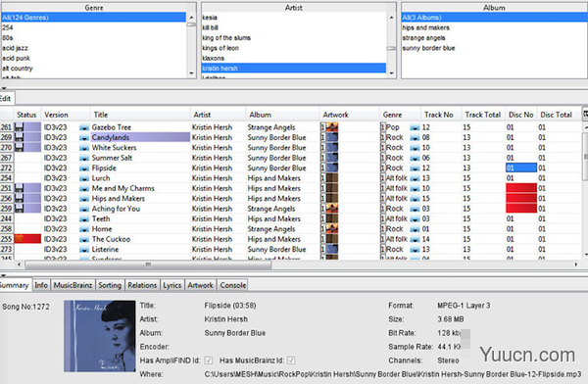Viewport: 588px width, 384px height.
Task: Click the highlighted blue Disc No cell for Flipside
Action: 521,168
